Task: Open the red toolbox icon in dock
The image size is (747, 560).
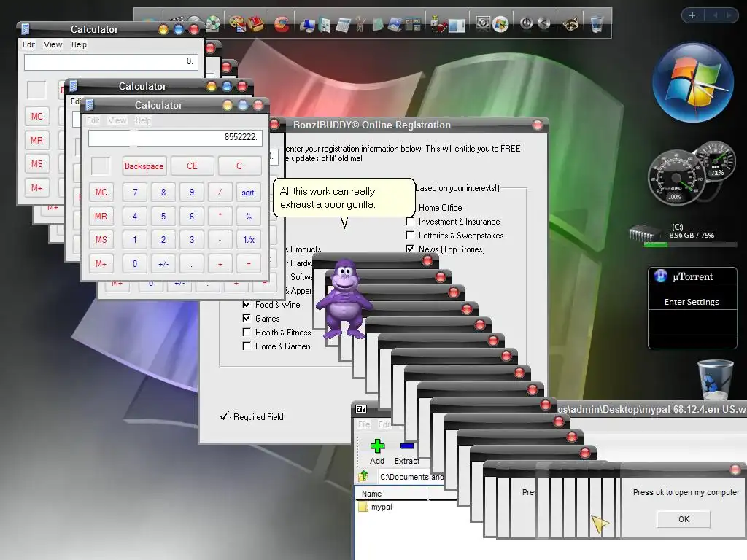Action: click(256, 23)
